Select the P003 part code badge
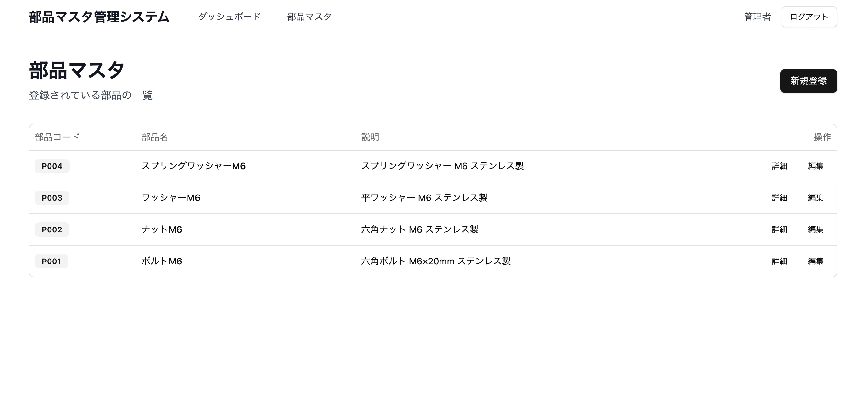 tap(52, 198)
